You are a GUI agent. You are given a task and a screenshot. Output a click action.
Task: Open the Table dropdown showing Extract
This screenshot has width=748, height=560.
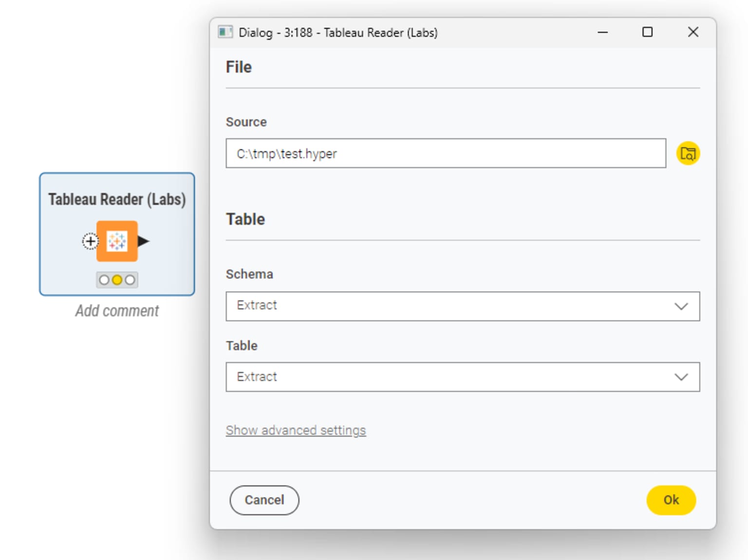click(463, 377)
